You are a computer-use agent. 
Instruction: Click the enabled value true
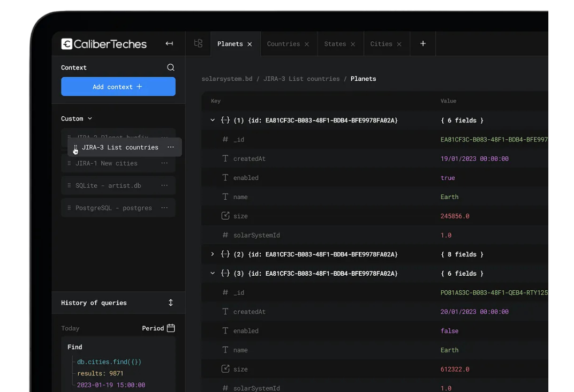pyautogui.click(x=448, y=177)
